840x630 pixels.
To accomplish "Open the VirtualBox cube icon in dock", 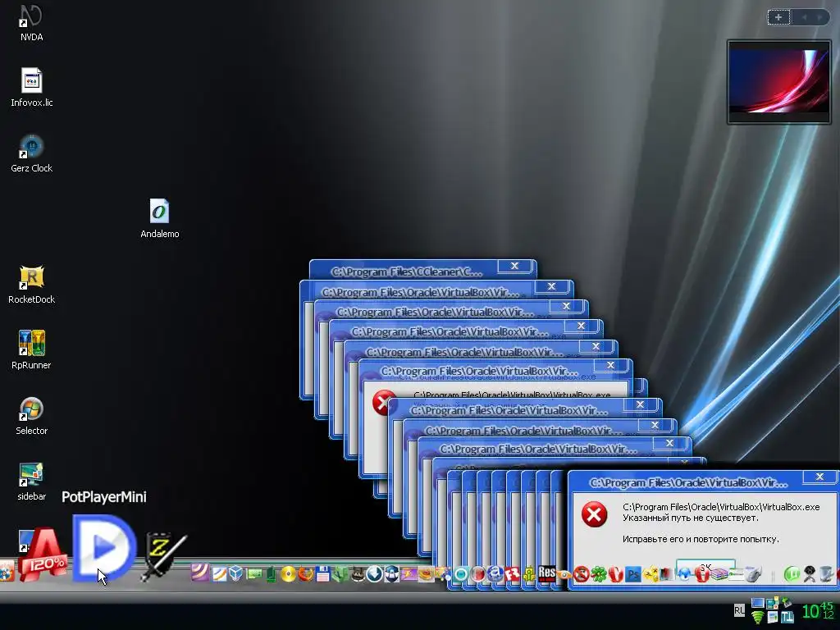I will (235, 573).
